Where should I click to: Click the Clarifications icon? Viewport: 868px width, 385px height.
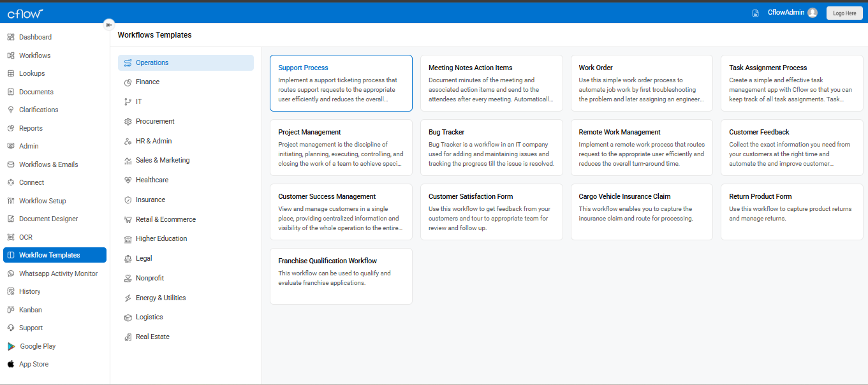point(11,110)
